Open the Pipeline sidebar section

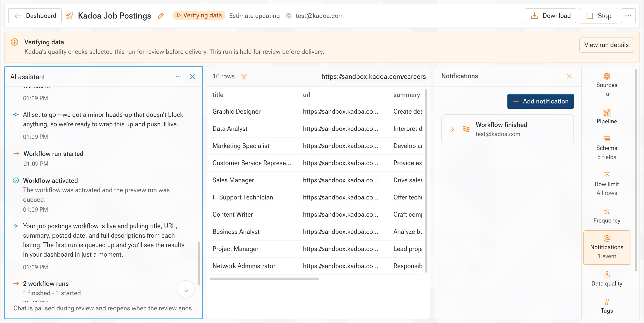[606, 117]
